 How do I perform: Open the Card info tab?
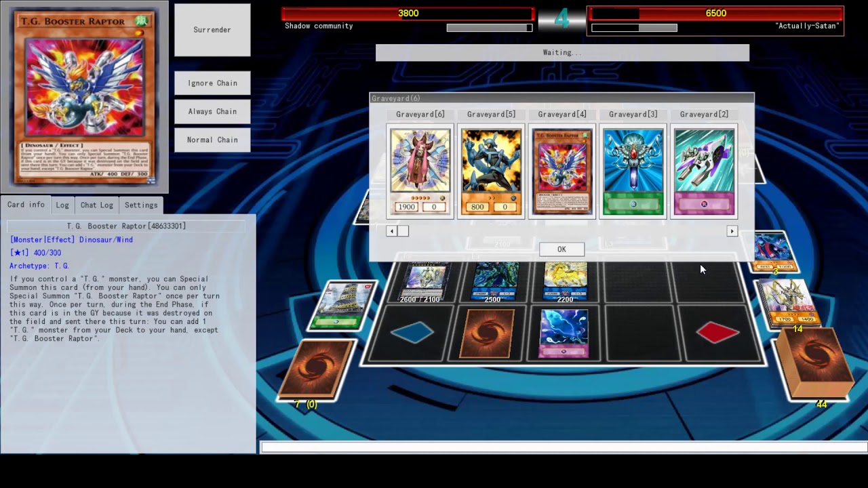click(x=26, y=205)
